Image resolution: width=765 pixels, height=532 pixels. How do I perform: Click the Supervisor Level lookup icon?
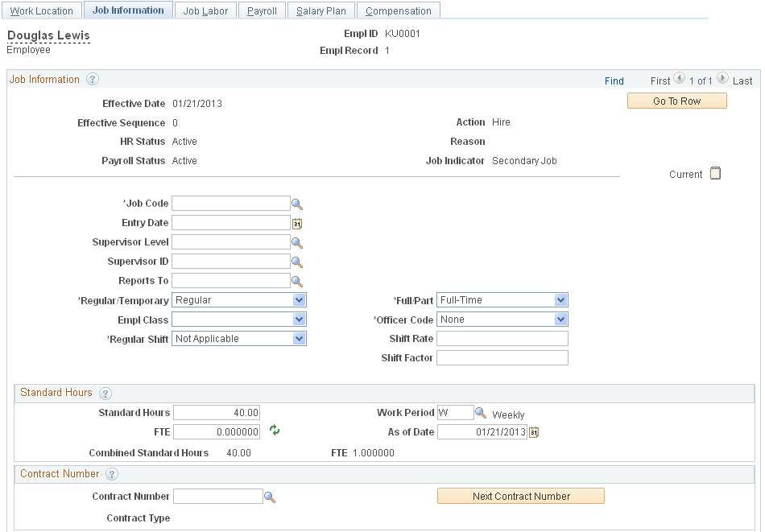297,243
